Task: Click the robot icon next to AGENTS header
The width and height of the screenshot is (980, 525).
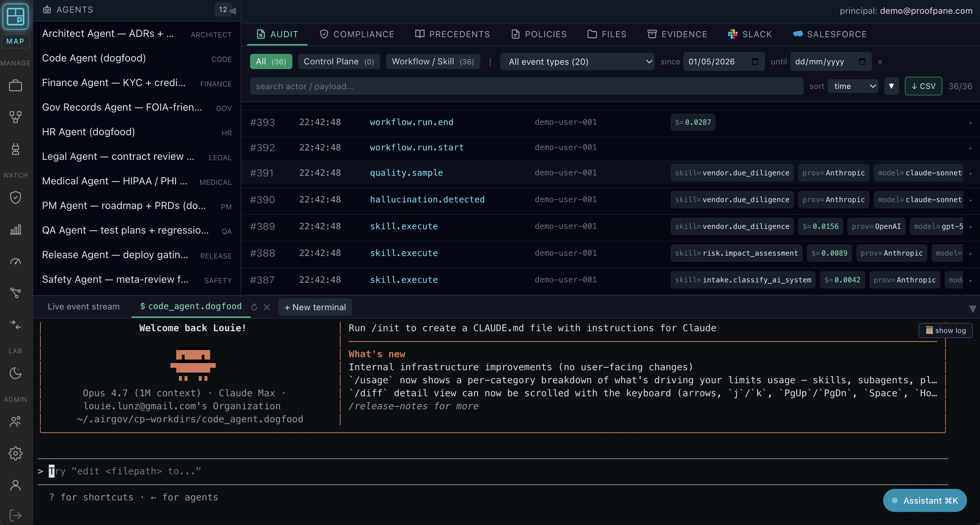Action: click(47, 9)
